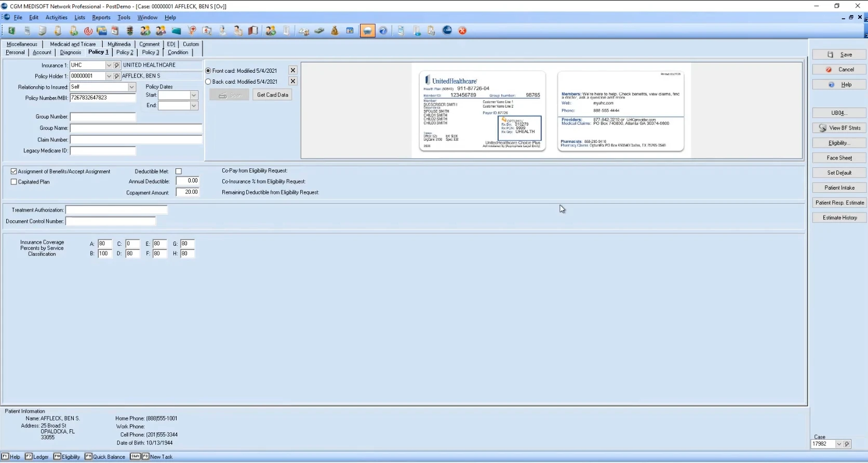This screenshot has height=463, width=868.
Task: Open the Policy Dates Start dropdown
Action: coord(194,95)
